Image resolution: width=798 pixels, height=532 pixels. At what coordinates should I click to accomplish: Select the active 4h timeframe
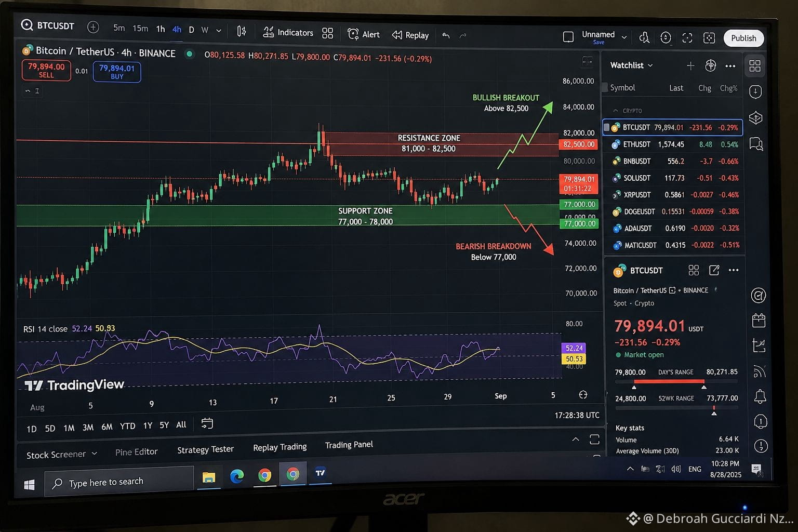(177, 30)
